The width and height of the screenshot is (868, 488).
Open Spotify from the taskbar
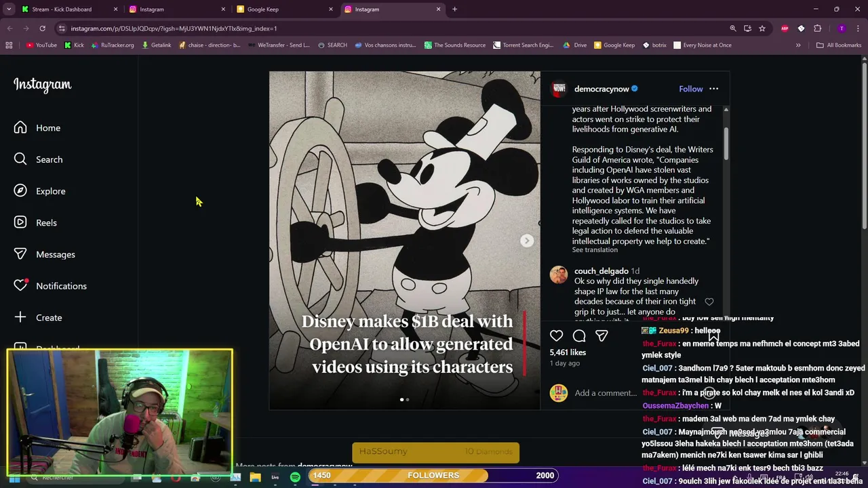[295, 477]
